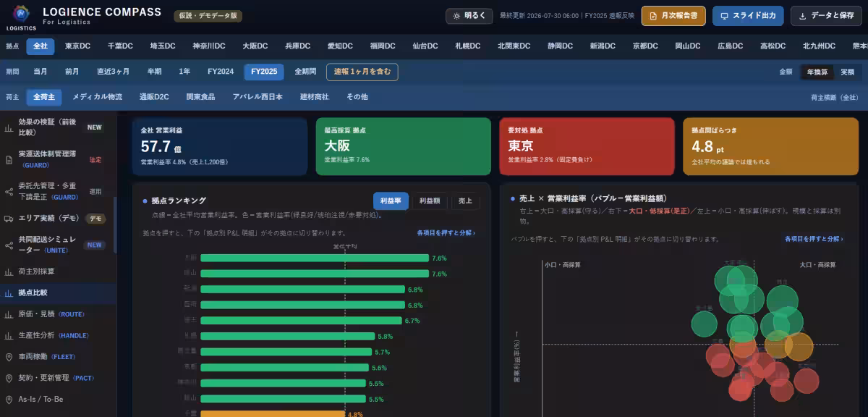Click the sidebar vertical scrollbar
Image resolution: width=868 pixels, height=417 pixels.
click(x=114, y=224)
